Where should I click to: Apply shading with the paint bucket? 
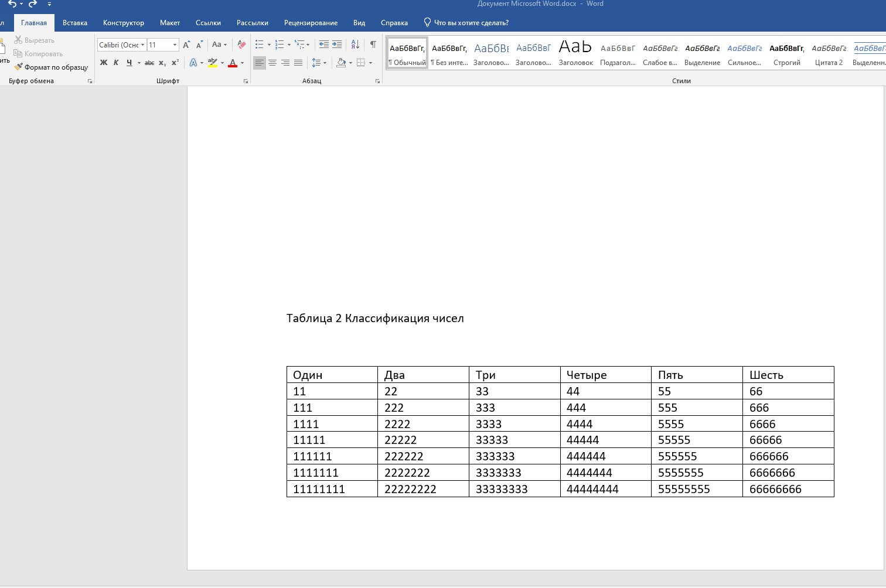tap(341, 63)
